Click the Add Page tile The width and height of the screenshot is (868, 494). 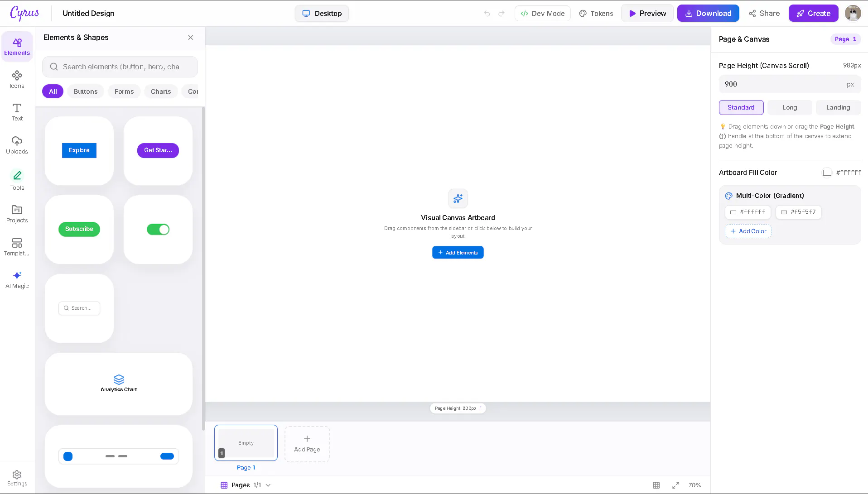pyautogui.click(x=307, y=444)
